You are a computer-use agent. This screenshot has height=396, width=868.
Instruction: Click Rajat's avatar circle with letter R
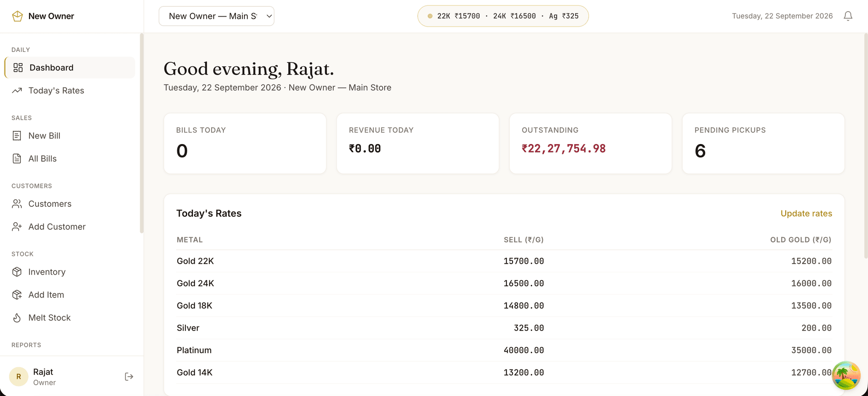click(x=19, y=377)
